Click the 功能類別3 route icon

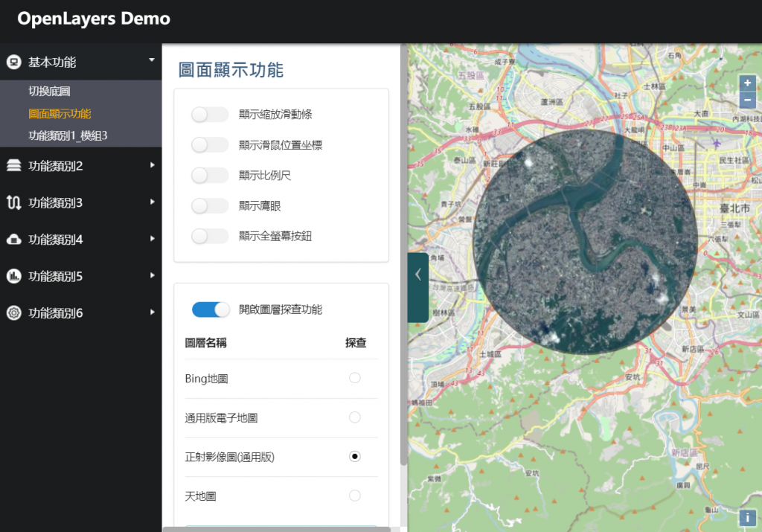click(13, 202)
